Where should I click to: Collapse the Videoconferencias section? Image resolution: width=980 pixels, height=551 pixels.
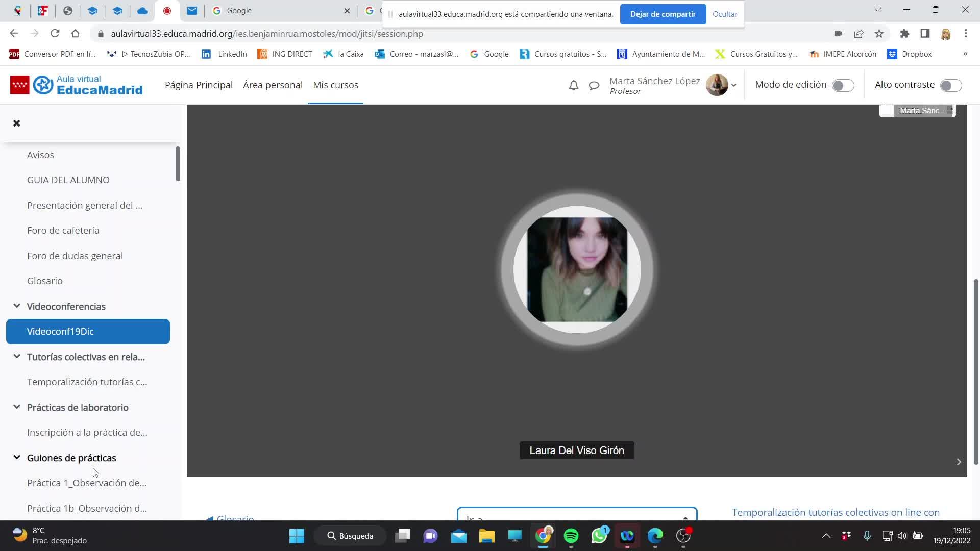[x=17, y=306]
